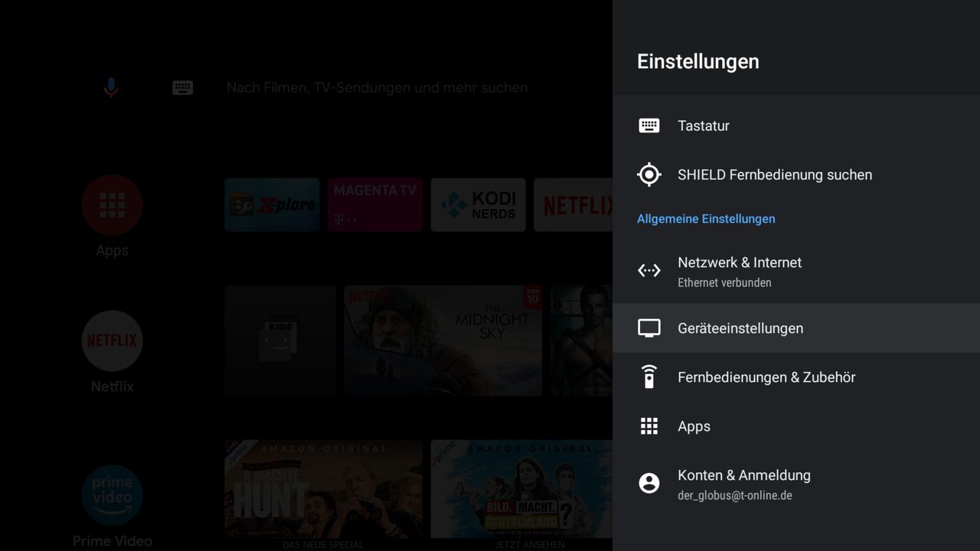The width and height of the screenshot is (980, 551).
Task: Open Konten & Anmeldung
Action: click(x=796, y=484)
